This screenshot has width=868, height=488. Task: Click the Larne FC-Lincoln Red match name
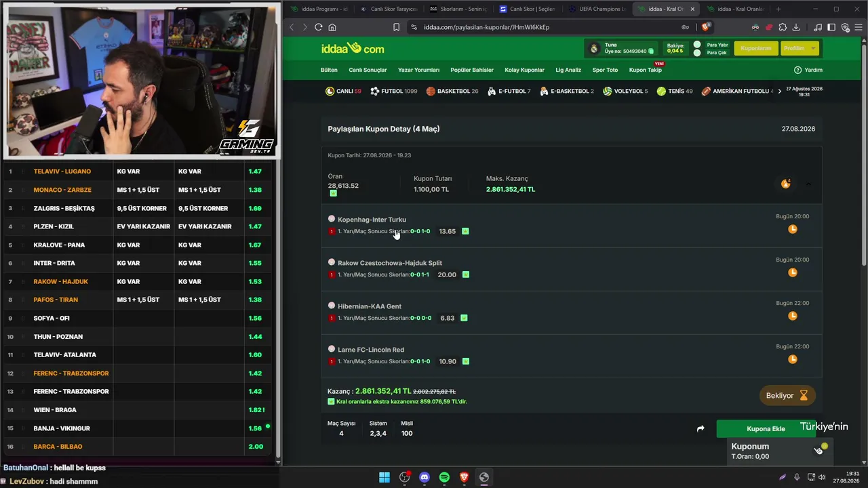coord(371,350)
